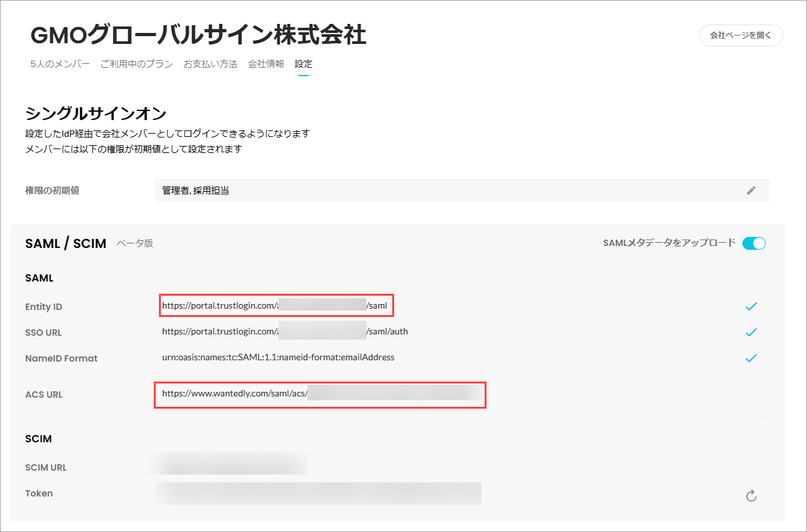The image size is (807, 532).
Task: Toggle the SAMLメタデータをアップロード switch
Action: tap(753, 243)
